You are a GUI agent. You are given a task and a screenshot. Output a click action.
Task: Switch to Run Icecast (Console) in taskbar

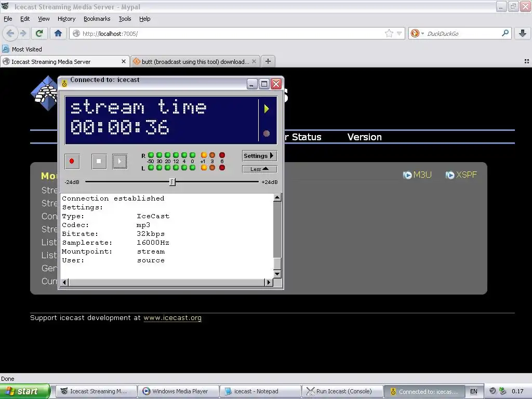coord(342,391)
